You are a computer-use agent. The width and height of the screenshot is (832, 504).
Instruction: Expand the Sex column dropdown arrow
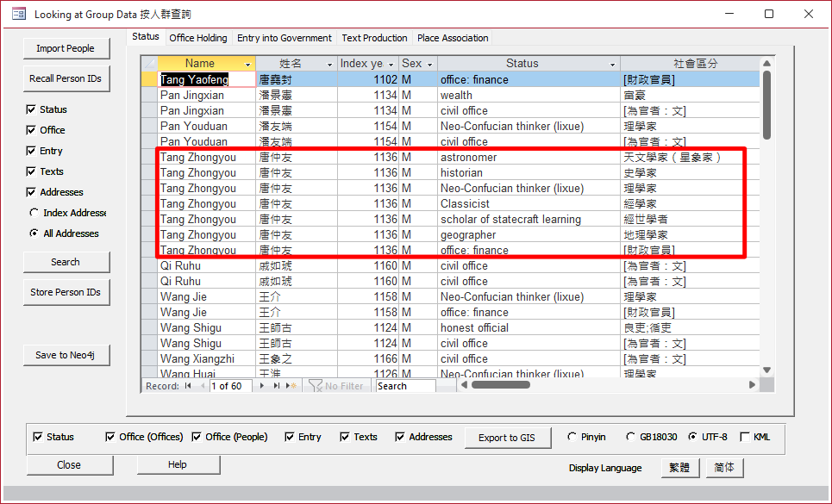pyautogui.click(x=429, y=65)
